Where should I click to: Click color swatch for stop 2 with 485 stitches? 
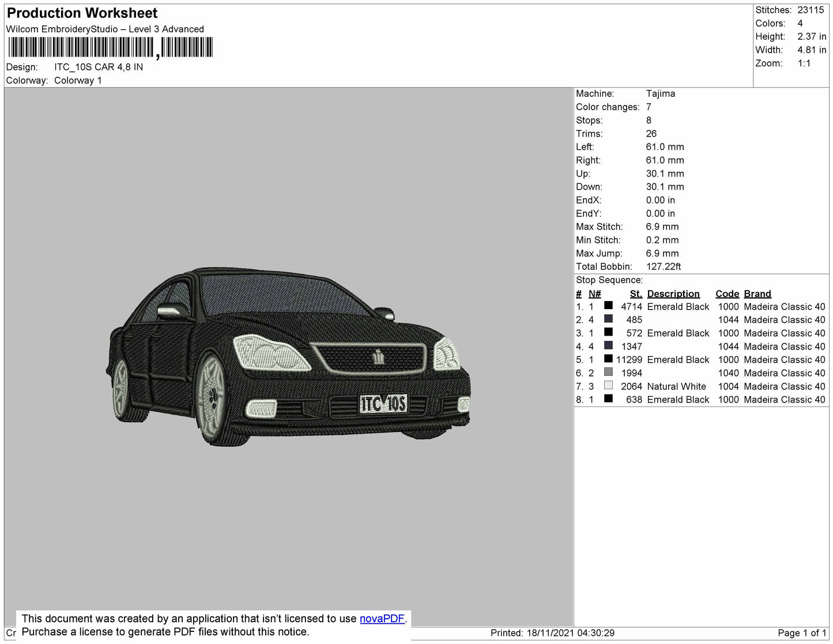coord(608,319)
